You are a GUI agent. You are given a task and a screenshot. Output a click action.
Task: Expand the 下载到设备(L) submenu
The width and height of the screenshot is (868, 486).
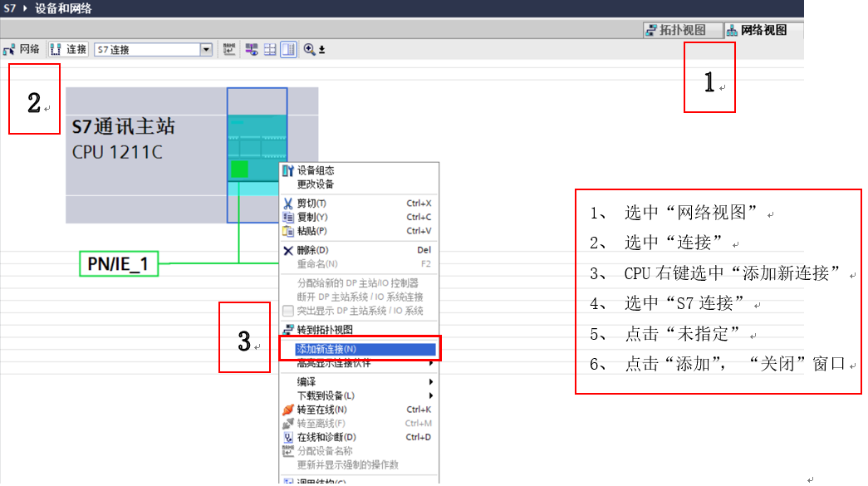click(x=360, y=395)
